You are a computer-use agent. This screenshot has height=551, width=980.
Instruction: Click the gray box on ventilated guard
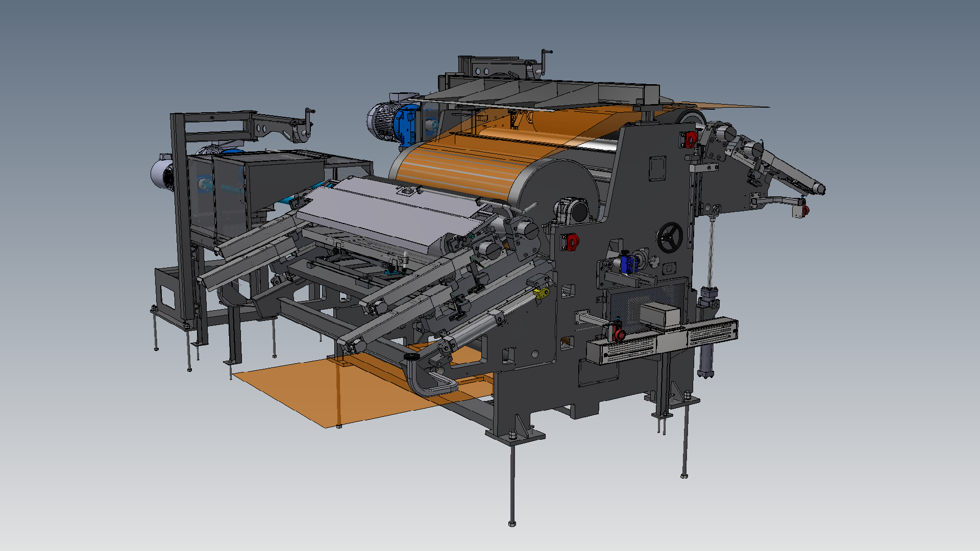pos(659,314)
